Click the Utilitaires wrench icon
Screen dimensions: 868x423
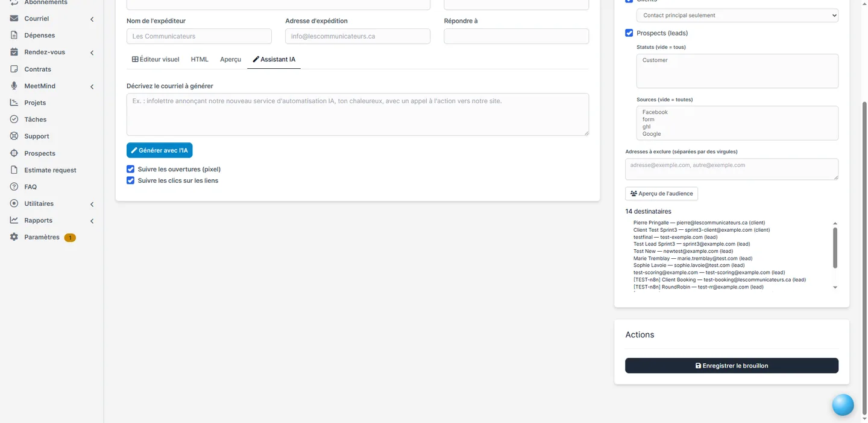pos(14,203)
